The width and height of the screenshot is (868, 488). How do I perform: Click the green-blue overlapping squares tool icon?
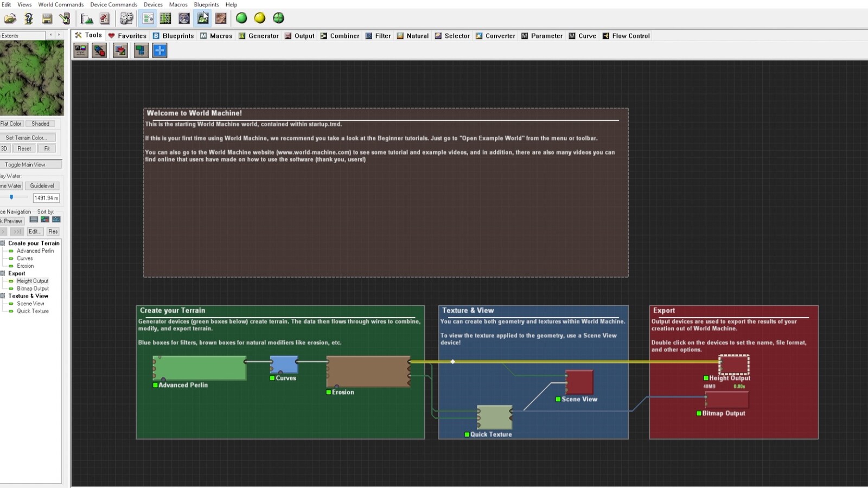click(x=141, y=50)
